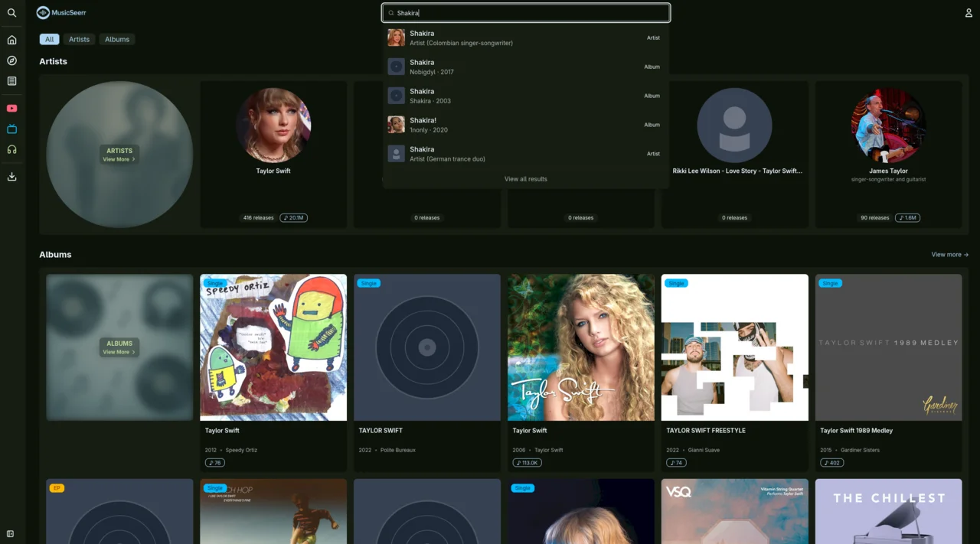Click View more link beside Albums

click(x=949, y=255)
